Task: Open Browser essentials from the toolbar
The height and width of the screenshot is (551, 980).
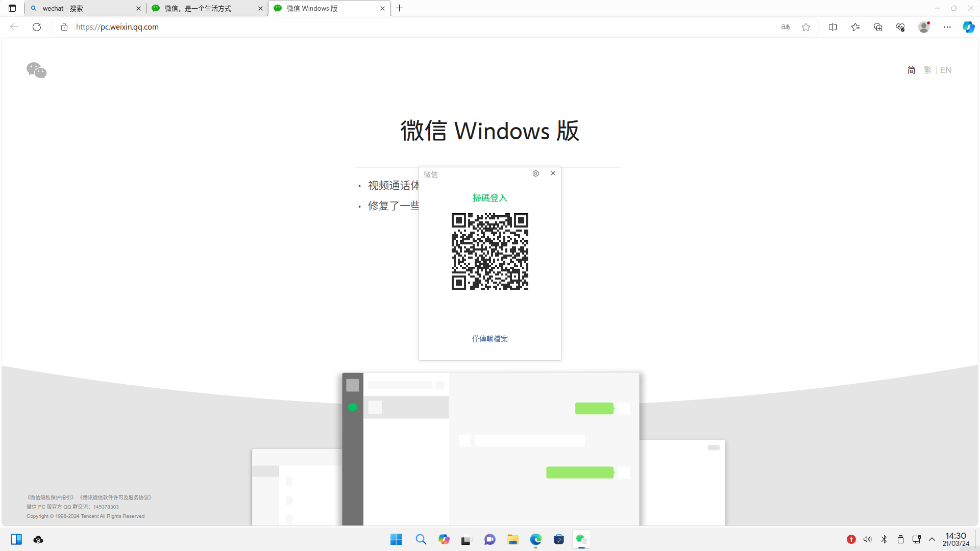Action: pyautogui.click(x=900, y=27)
